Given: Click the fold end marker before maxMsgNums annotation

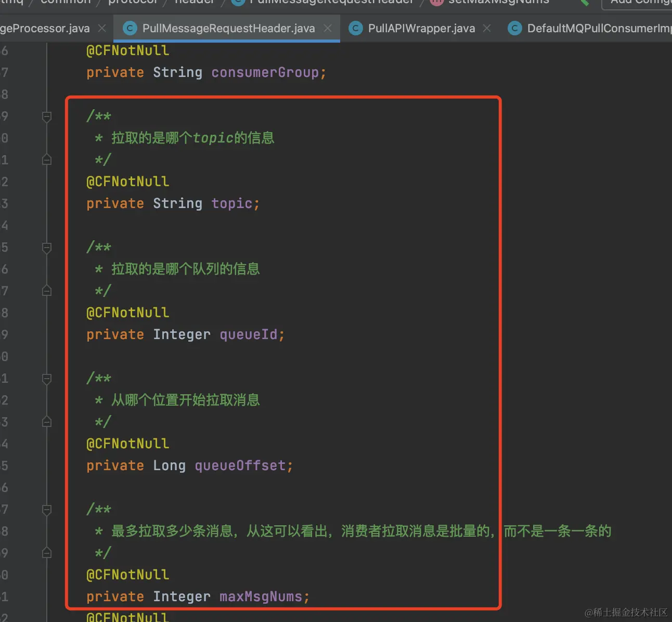Looking at the screenshot, I should tap(47, 553).
